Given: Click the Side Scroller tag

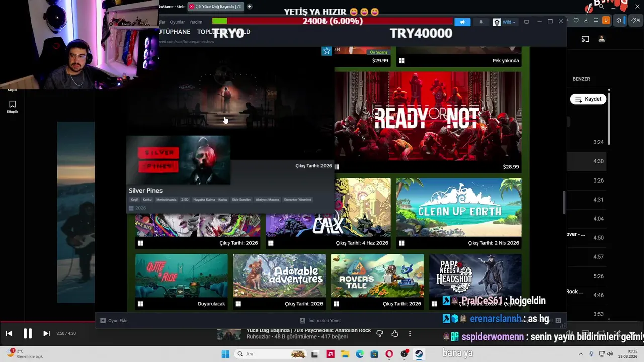Looking at the screenshot, I should pos(241,200).
